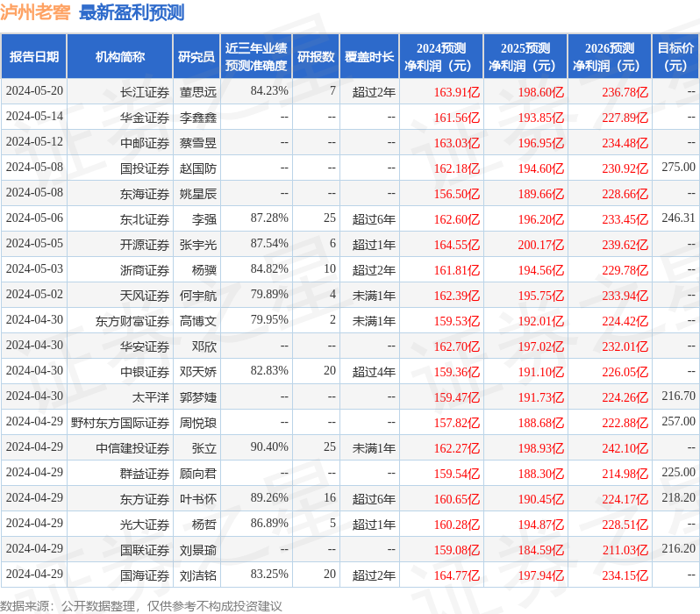Select the 2025预测净利润 column header
This screenshot has width=700, height=614.
[525, 57]
